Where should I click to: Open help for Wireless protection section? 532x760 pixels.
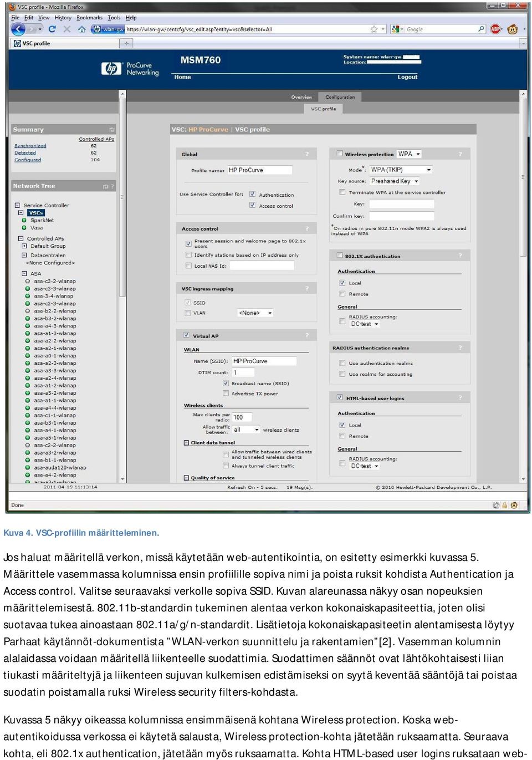pyautogui.click(x=460, y=154)
